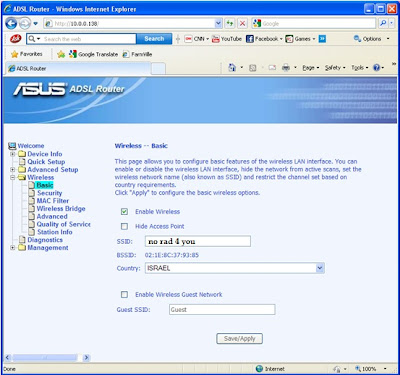This screenshot has width=400, height=375.
Task: Open the Games toolbar shortcut
Action: (300, 39)
